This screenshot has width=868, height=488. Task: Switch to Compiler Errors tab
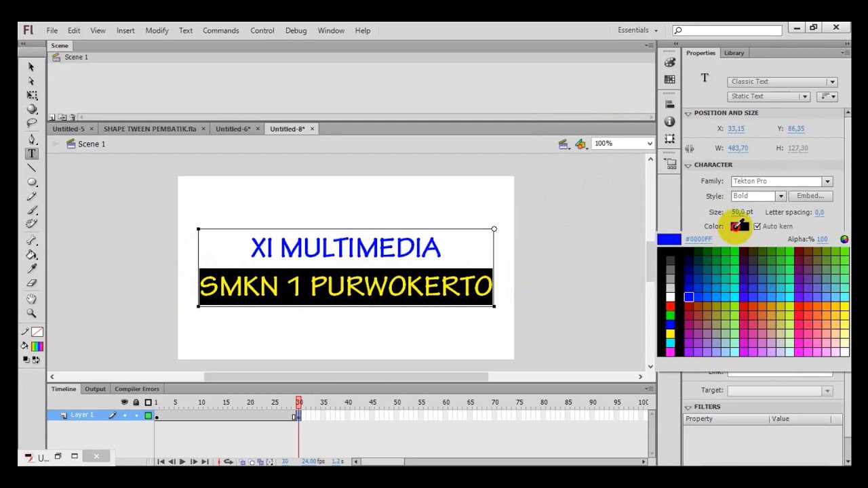[x=136, y=389]
